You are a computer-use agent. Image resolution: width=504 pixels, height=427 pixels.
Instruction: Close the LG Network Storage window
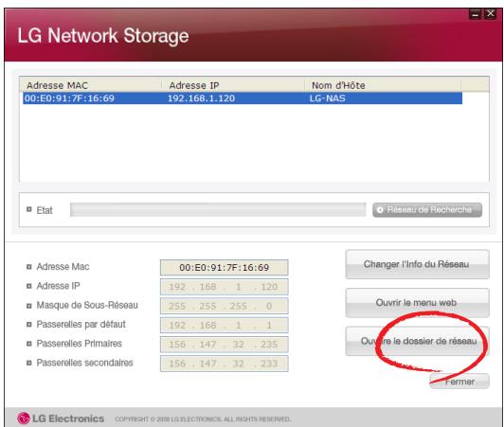coord(491,14)
